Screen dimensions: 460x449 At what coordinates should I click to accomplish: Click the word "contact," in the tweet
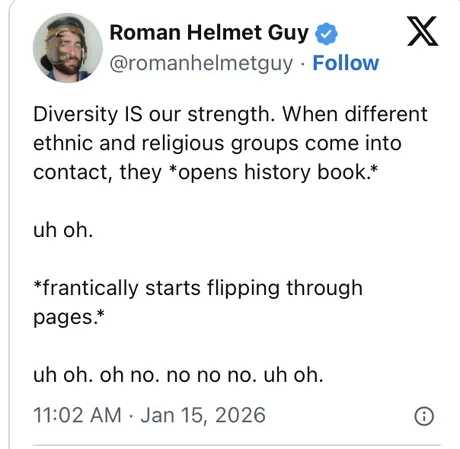click(71, 173)
